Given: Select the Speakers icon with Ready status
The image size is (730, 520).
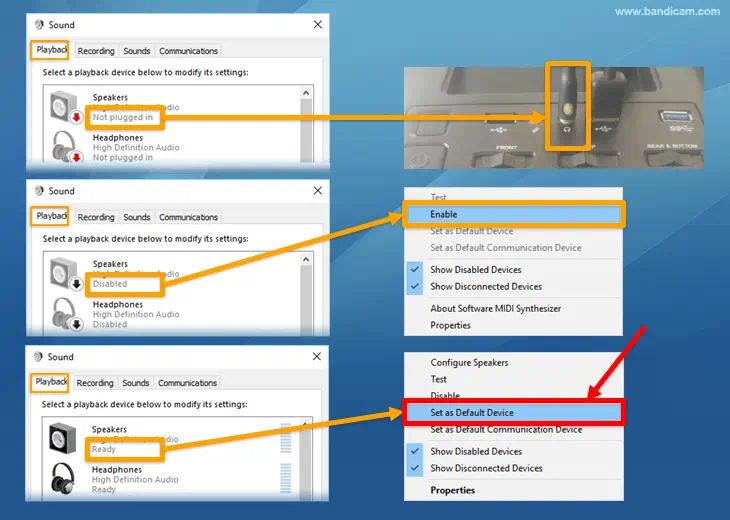Looking at the screenshot, I should click(x=64, y=439).
